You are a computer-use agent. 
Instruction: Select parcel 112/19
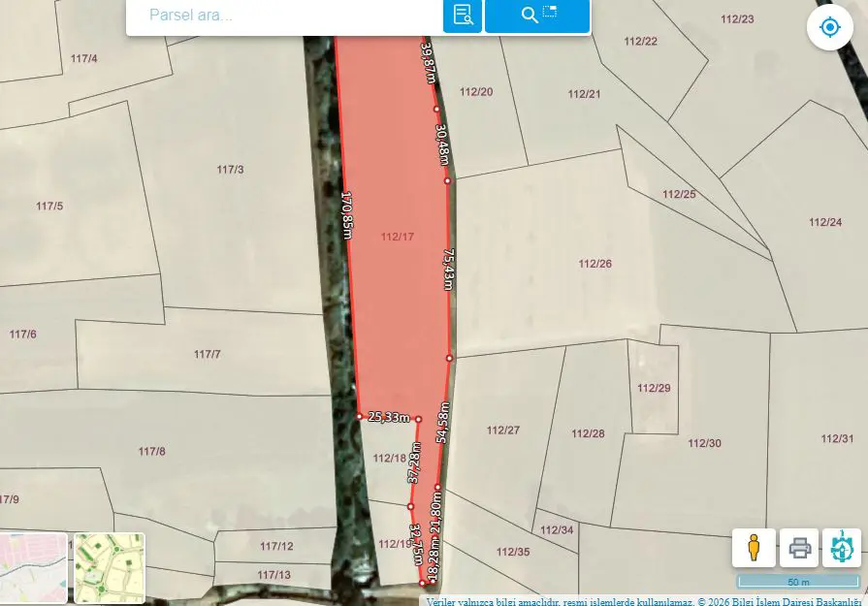coord(395,544)
